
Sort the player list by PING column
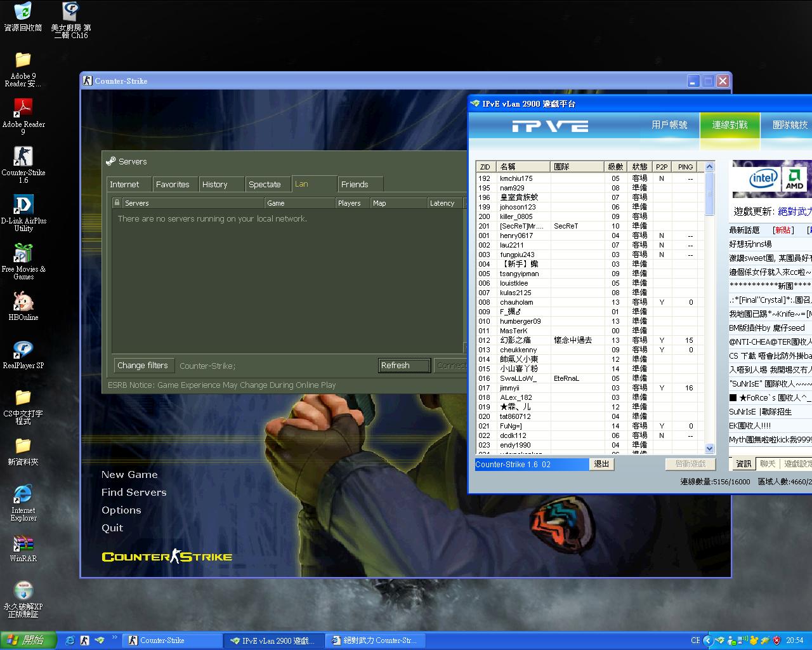(x=685, y=167)
